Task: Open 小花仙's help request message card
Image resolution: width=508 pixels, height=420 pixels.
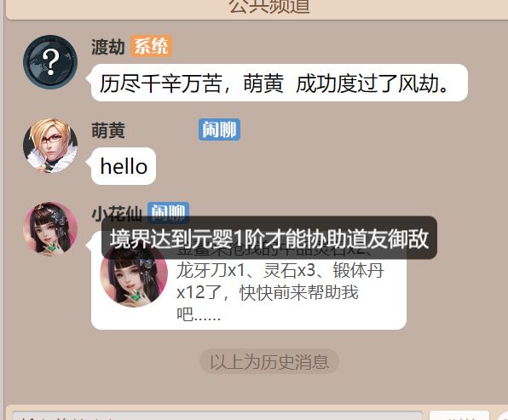Action: tap(249, 280)
